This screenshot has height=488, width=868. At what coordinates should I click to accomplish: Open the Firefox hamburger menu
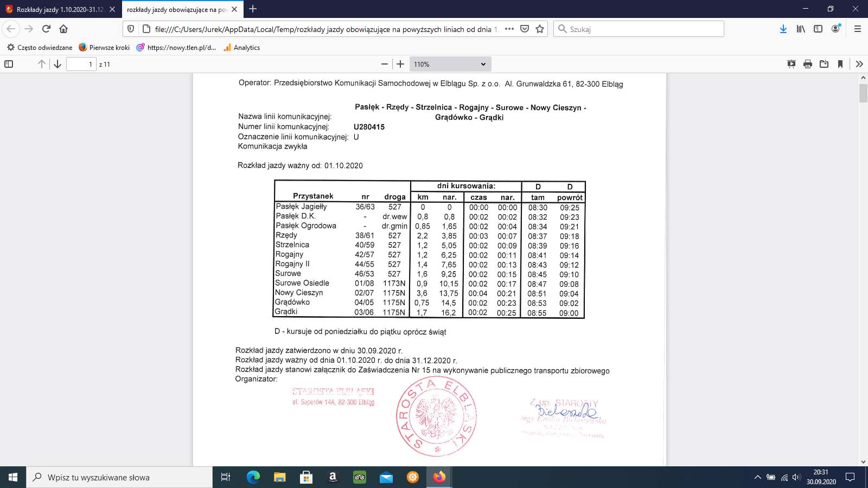point(857,29)
